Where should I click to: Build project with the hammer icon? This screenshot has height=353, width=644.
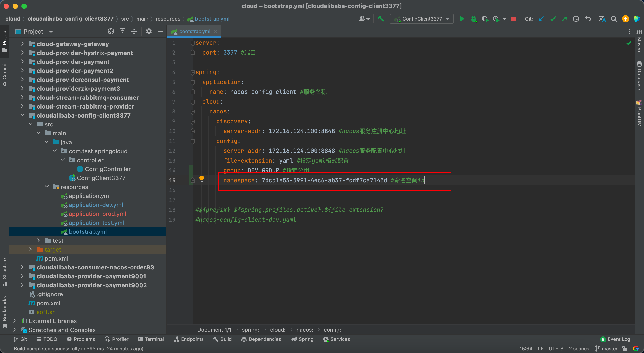(381, 19)
